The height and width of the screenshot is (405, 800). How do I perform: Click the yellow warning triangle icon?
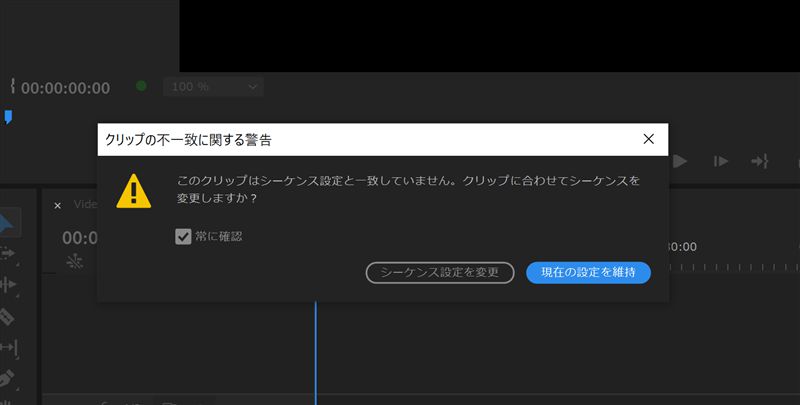point(133,191)
